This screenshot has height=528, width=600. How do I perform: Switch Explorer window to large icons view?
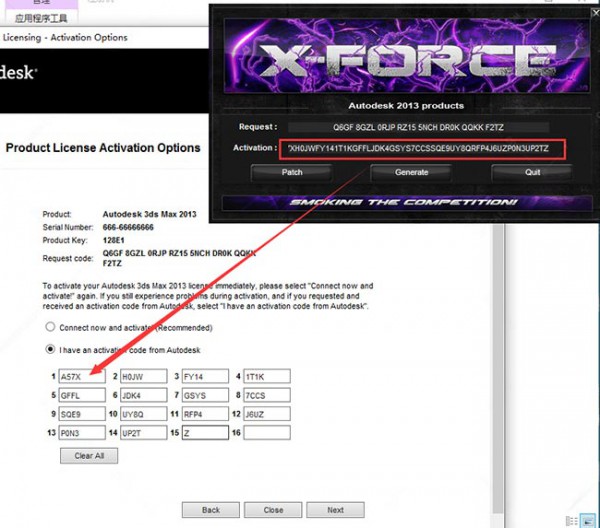click(x=588, y=521)
